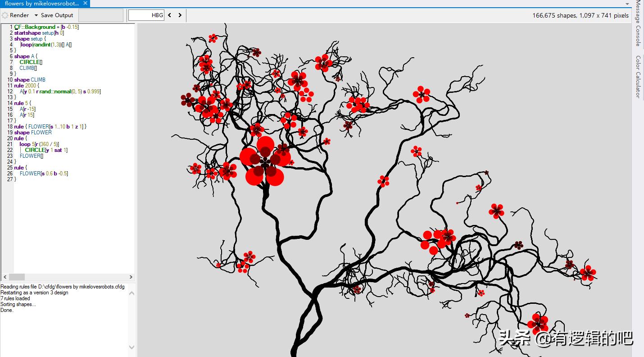Open the Message Console side tab
Screen dimensions: 644x357
(x=638, y=23)
